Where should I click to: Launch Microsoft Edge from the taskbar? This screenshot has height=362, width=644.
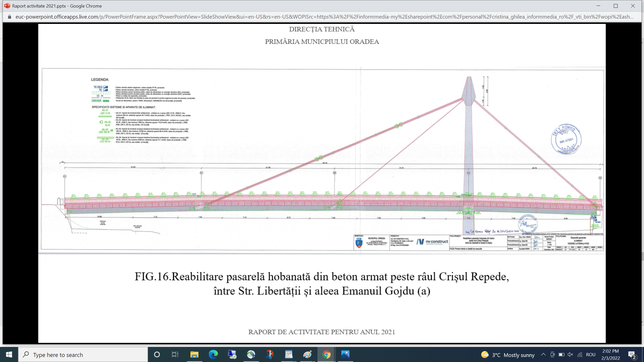pos(213,355)
